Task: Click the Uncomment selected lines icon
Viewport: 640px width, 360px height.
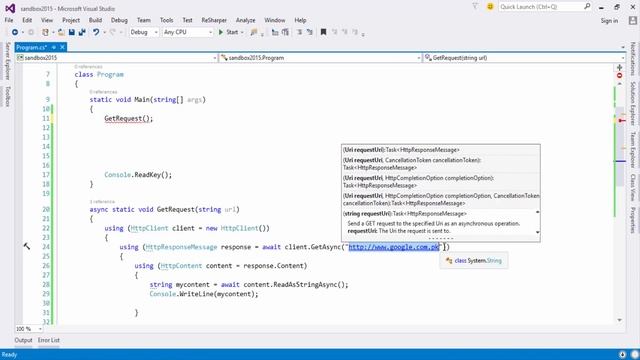Action: click(x=310, y=32)
